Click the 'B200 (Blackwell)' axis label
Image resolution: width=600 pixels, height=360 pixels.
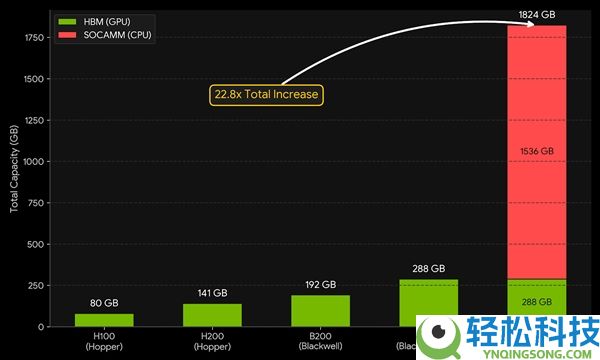[321, 341]
